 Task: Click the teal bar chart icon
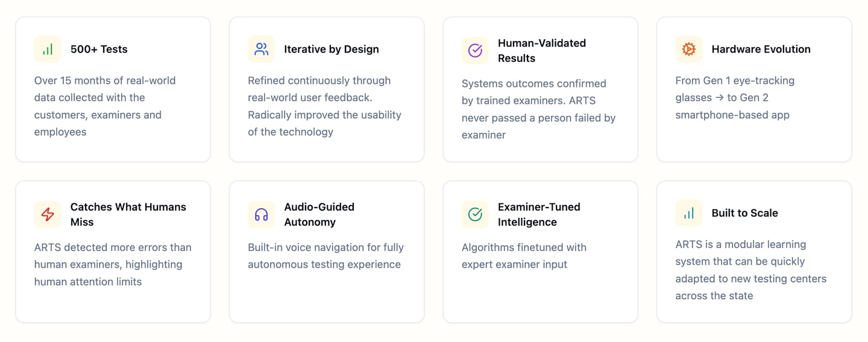tap(688, 213)
